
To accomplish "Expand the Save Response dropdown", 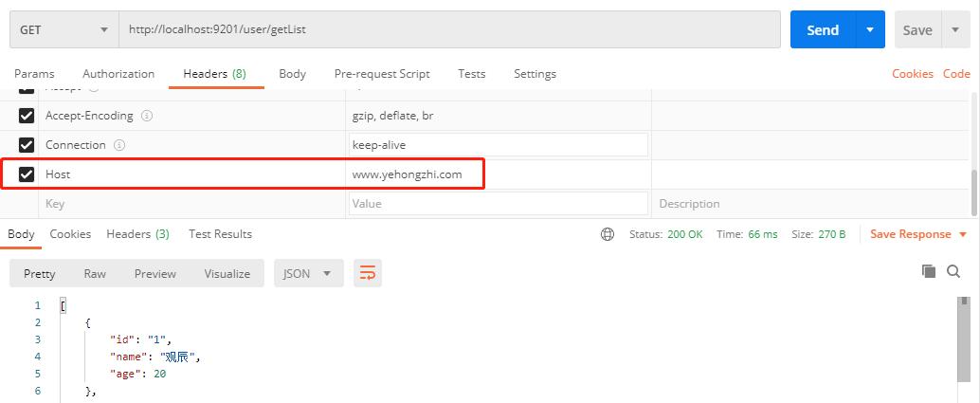I will 963,234.
